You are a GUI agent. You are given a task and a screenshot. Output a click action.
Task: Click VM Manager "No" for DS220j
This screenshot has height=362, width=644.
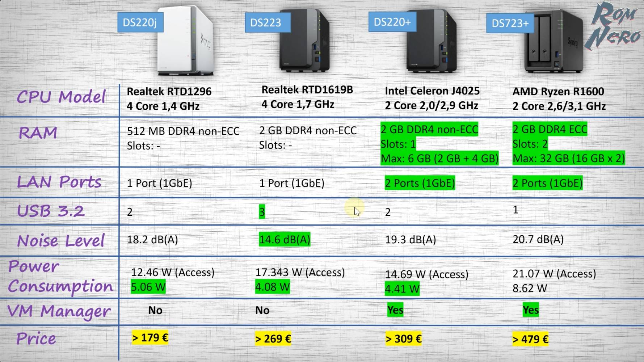click(155, 310)
